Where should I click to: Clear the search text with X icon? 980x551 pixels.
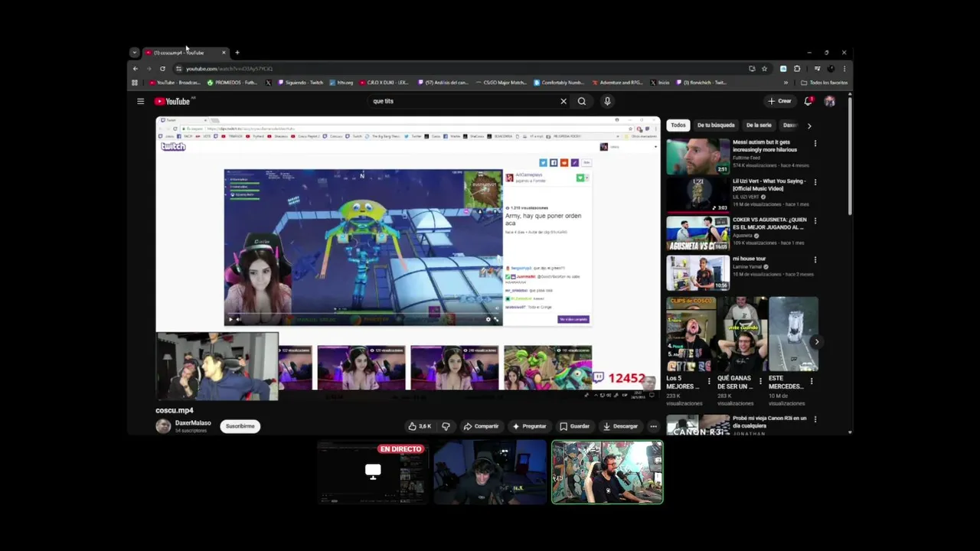[x=563, y=101]
